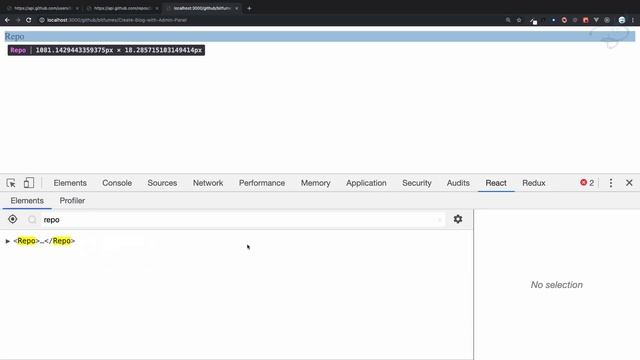Open a new browser tab
640x360 pixels.
tap(249, 8)
